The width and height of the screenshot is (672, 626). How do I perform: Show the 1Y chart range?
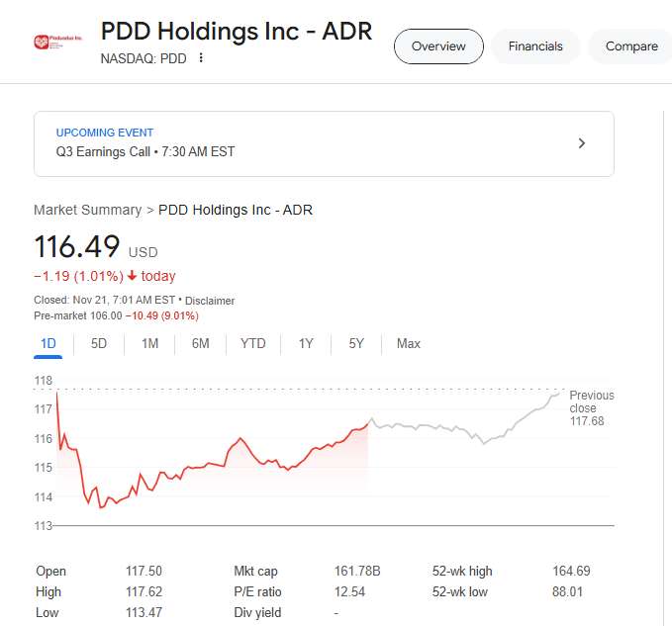pyautogui.click(x=306, y=343)
